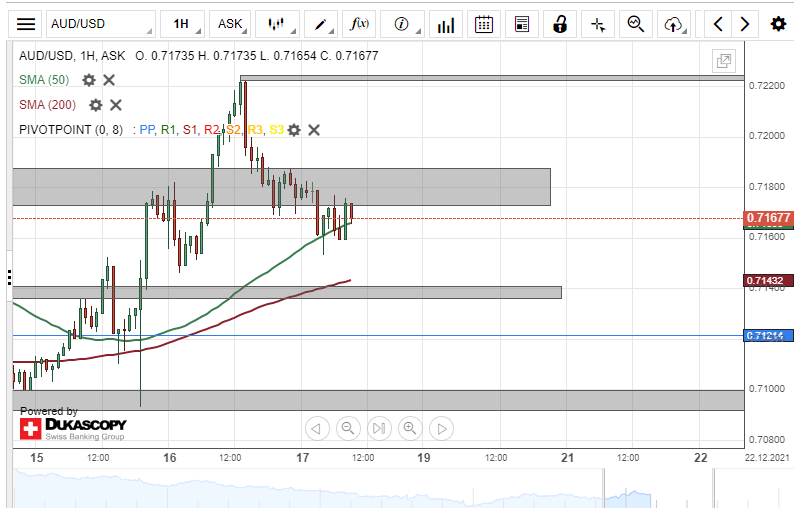Open the AUD/USD instrument selector
The width and height of the screenshot is (800, 521).
[101, 24]
